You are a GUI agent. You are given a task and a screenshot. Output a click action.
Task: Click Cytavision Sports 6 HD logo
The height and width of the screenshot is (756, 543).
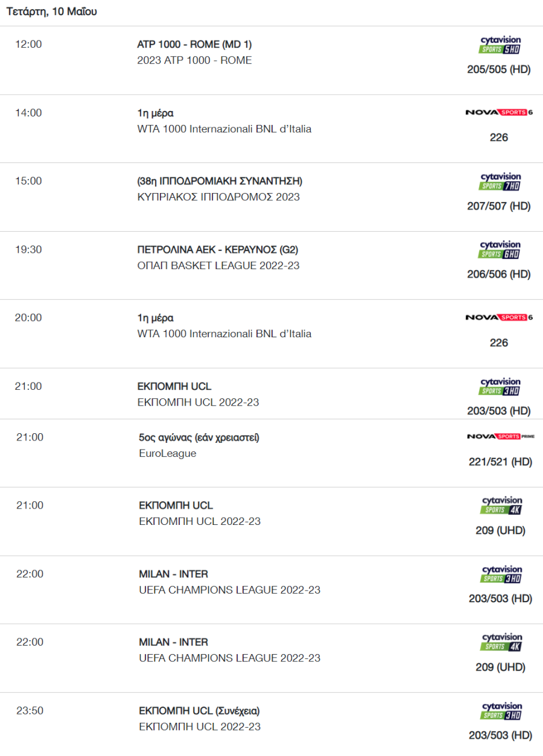click(500, 250)
